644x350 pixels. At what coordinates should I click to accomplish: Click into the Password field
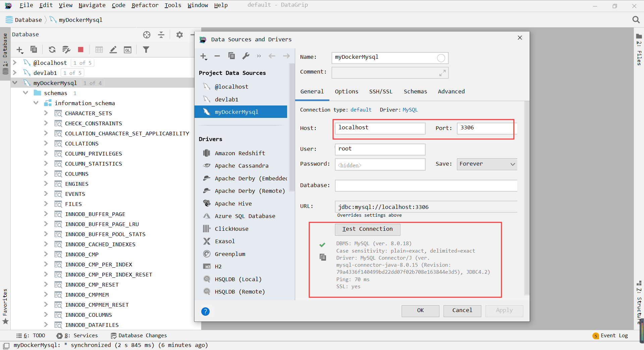[x=380, y=165]
